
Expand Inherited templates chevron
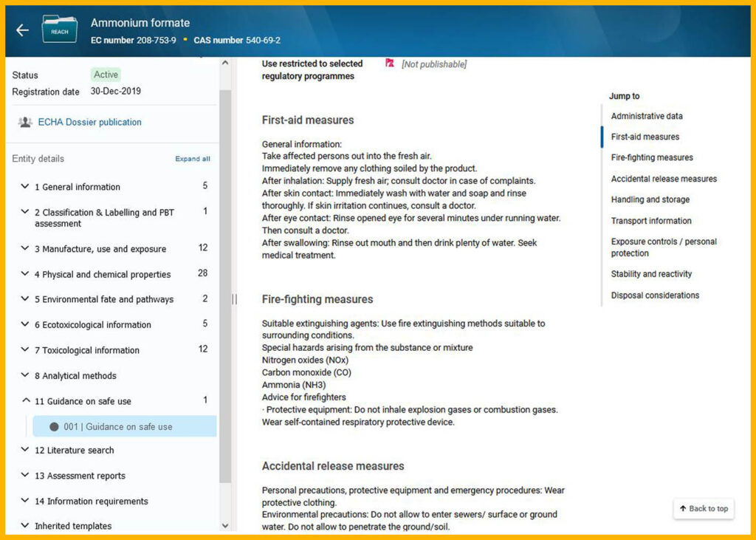click(25, 525)
